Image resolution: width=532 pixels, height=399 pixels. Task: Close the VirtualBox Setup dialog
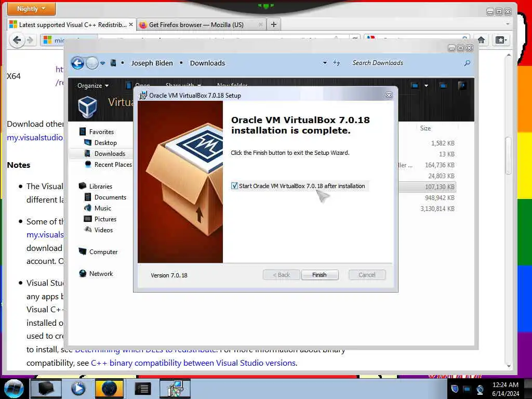pyautogui.click(x=389, y=96)
